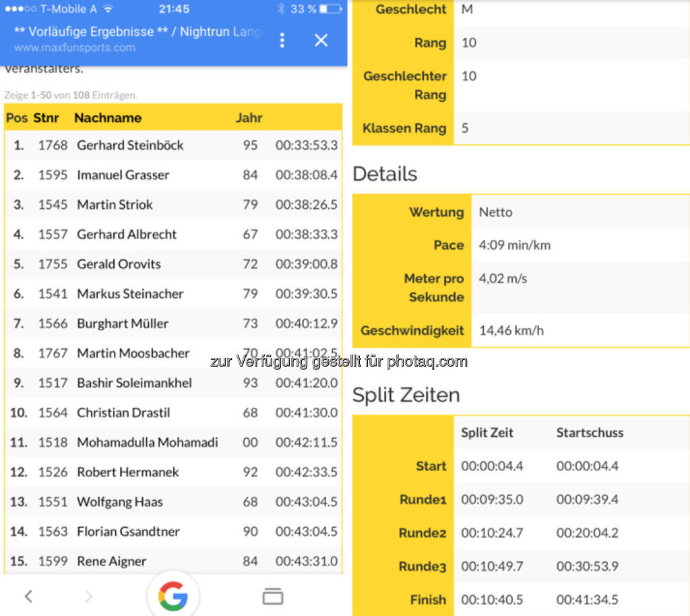
Task: Open the row for Rene Aigner
Action: click(x=111, y=561)
